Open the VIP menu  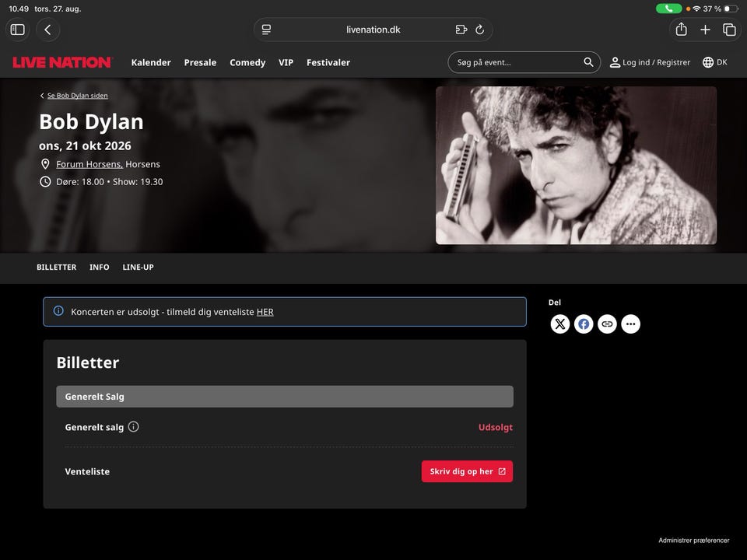286,62
